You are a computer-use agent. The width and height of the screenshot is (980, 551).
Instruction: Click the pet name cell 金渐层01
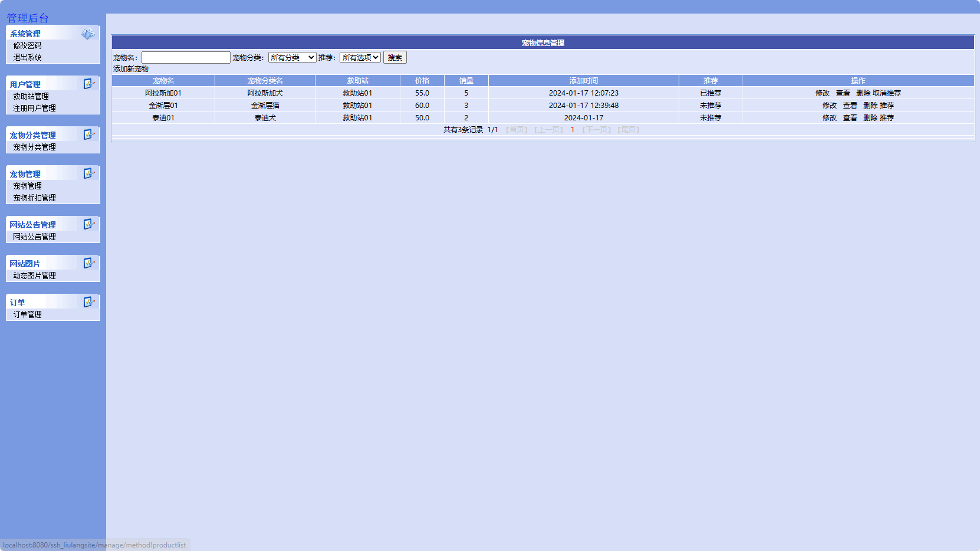click(163, 106)
